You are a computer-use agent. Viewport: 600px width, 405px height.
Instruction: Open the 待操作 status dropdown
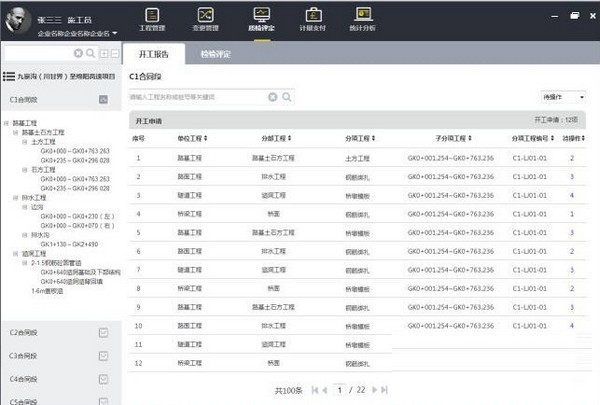coord(564,97)
